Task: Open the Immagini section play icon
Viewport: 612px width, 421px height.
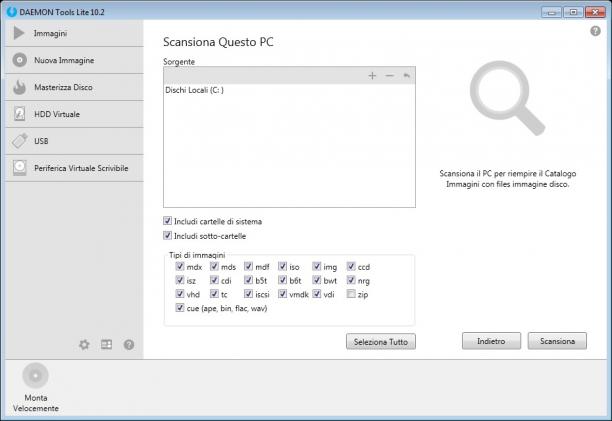Action: point(19,33)
